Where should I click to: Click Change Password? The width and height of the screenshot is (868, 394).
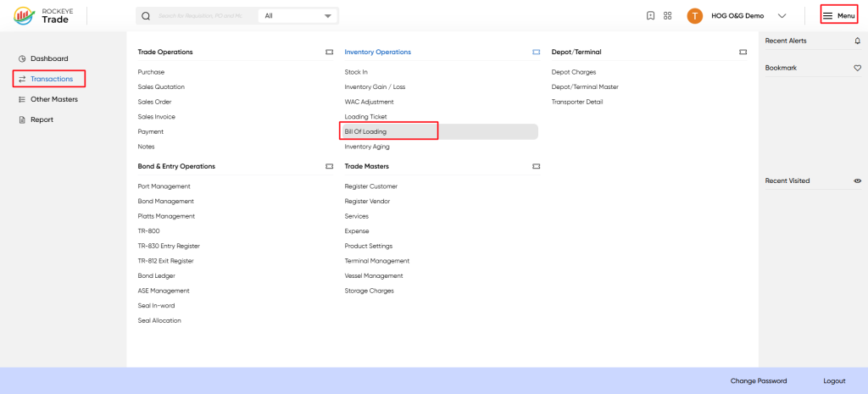tap(759, 381)
